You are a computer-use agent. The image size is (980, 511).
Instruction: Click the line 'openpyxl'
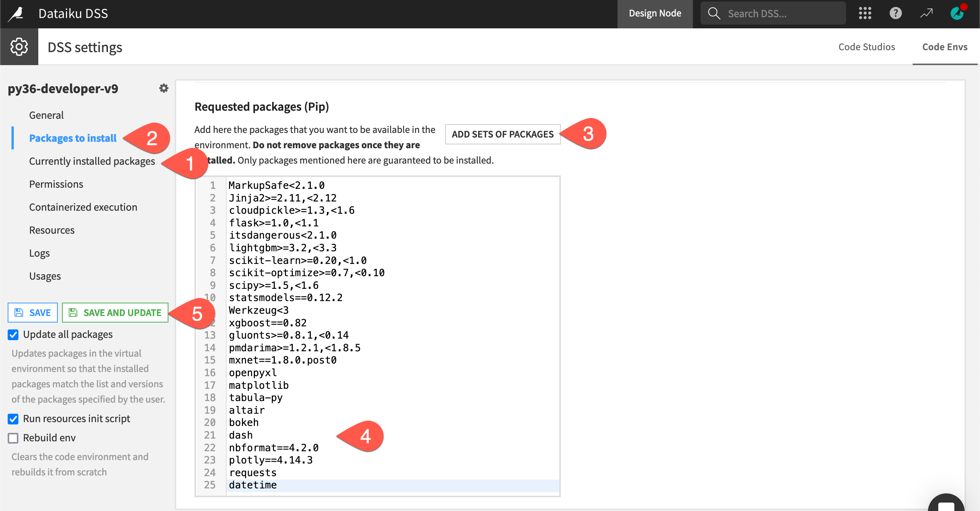click(253, 373)
